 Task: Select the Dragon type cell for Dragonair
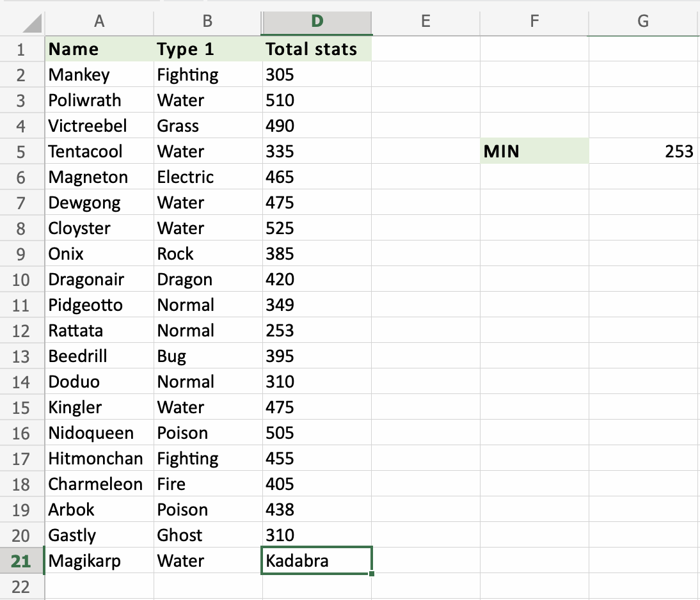point(208,280)
